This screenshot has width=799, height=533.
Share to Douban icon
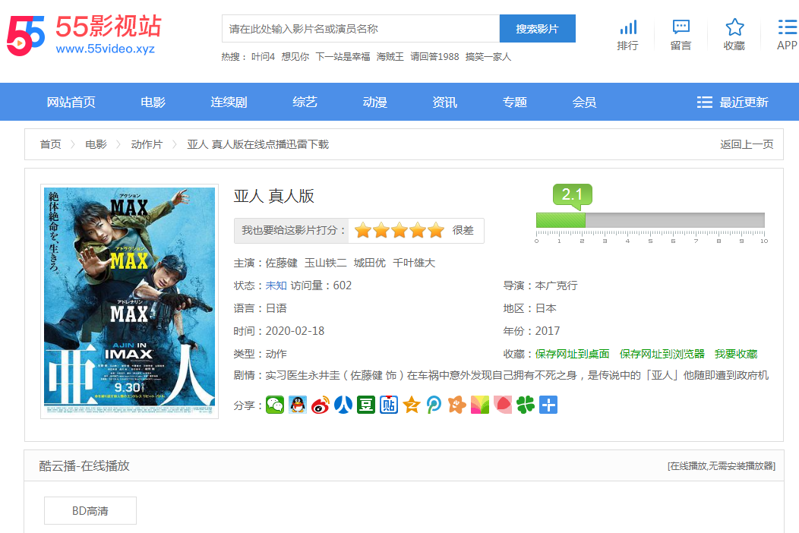pyautogui.click(x=366, y=405)
